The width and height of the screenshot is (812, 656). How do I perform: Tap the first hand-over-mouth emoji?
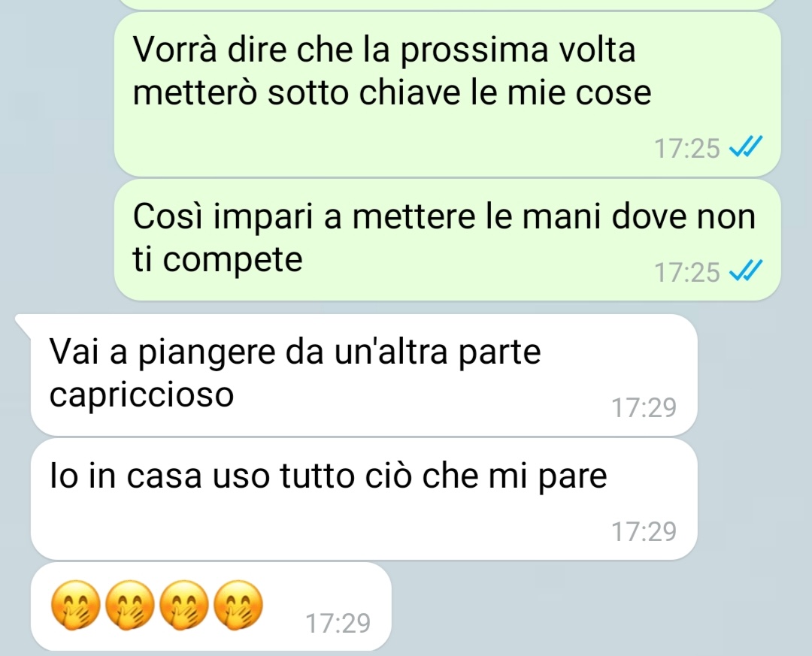75,604
